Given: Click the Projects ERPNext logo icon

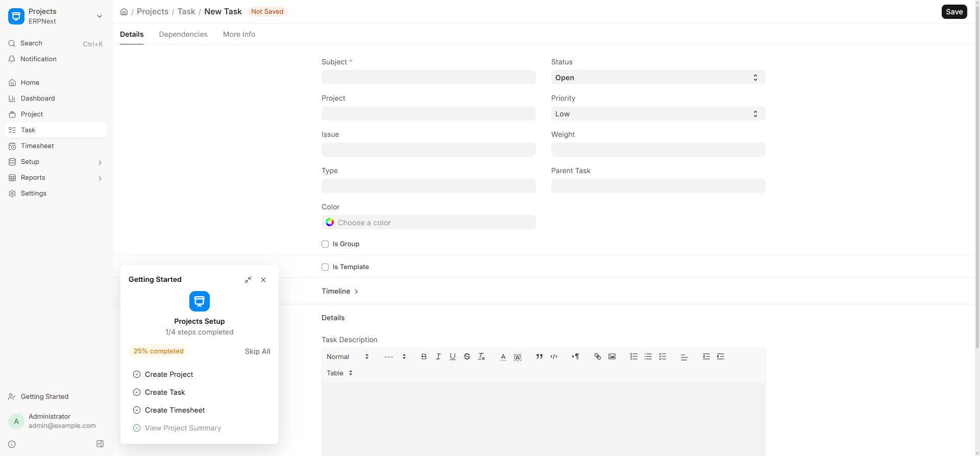Looking at the screenshot, I should tap(16, 16).
